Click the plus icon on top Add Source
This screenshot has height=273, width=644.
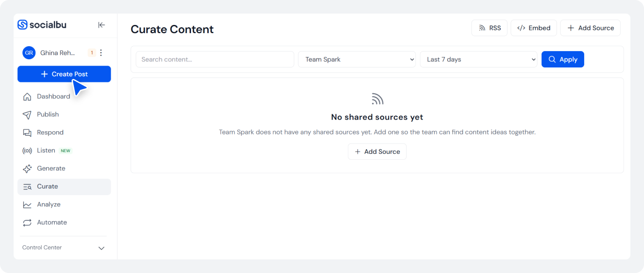click(x=571, y=28)
